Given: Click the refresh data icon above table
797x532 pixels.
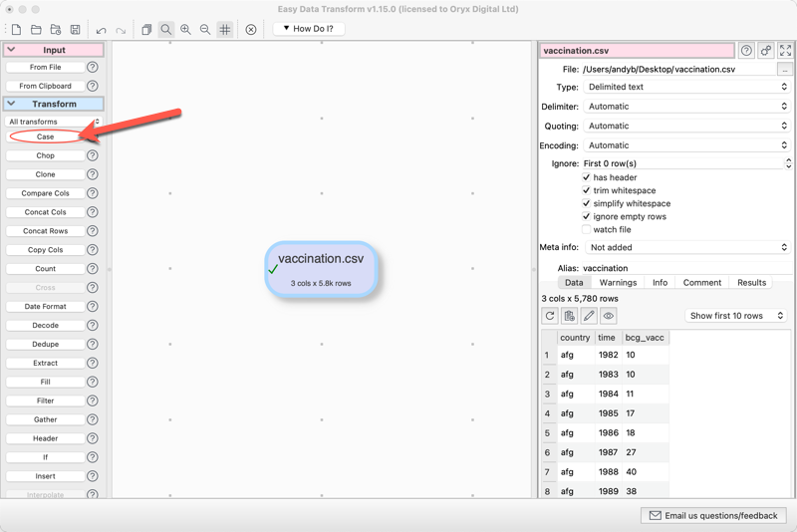Looking at the screenshot, I should (550, 316).
